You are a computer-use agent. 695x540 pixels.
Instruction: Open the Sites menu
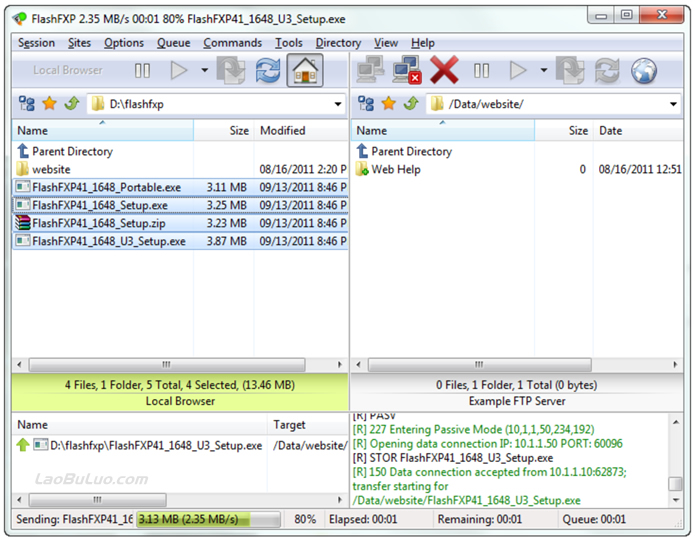79,43
